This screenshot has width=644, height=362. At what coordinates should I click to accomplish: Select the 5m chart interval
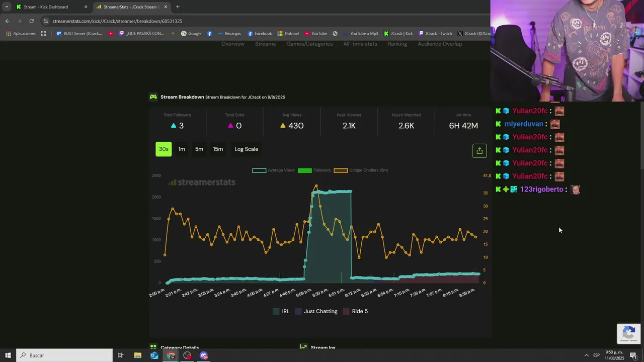[199, 149]
